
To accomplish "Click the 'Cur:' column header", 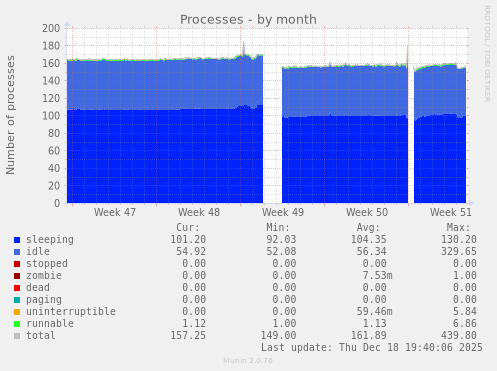I will pyautogui.click(x=188, y=228).
